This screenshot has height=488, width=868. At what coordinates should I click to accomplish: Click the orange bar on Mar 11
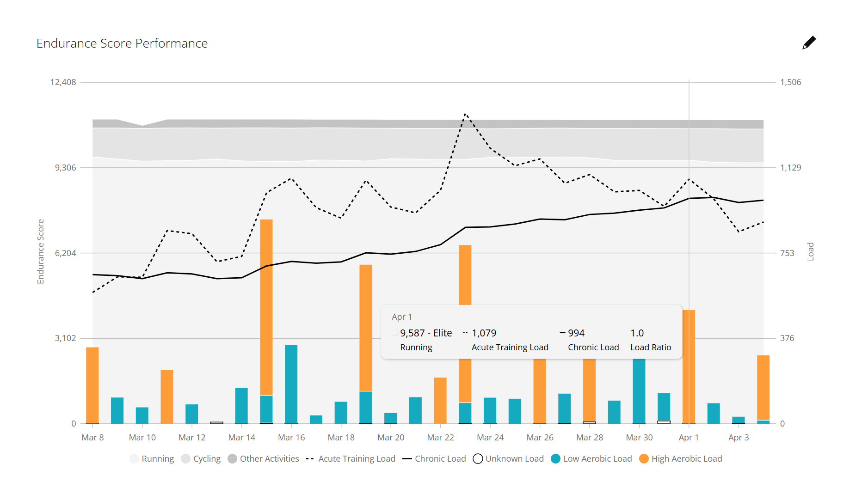coord(167,396)
